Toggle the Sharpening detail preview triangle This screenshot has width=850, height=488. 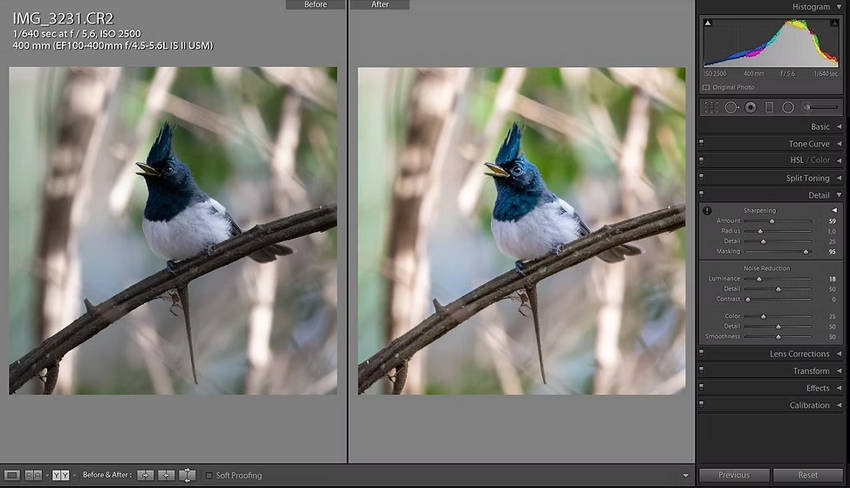click(x=834, y=210)
